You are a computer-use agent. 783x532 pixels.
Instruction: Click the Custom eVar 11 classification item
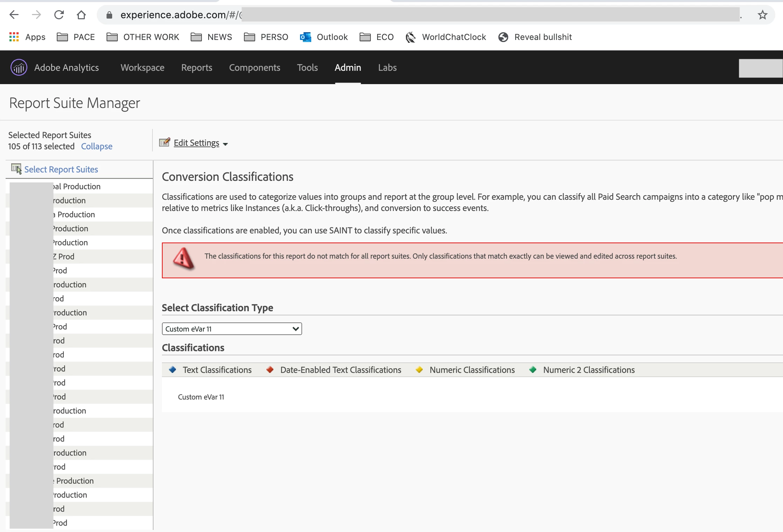click(201, 397)
